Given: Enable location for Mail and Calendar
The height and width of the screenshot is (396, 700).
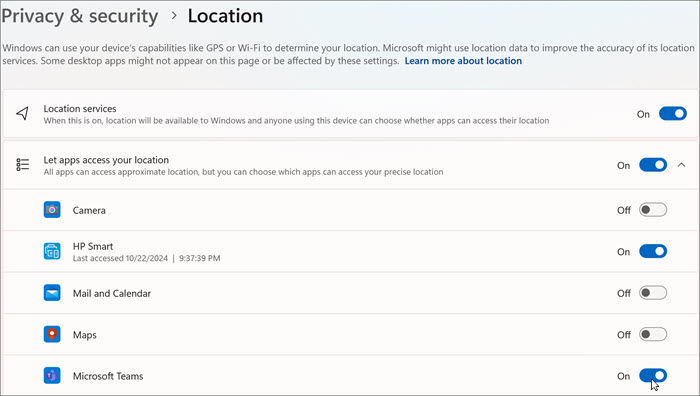Looking at the screenshot, I should 653,293.
